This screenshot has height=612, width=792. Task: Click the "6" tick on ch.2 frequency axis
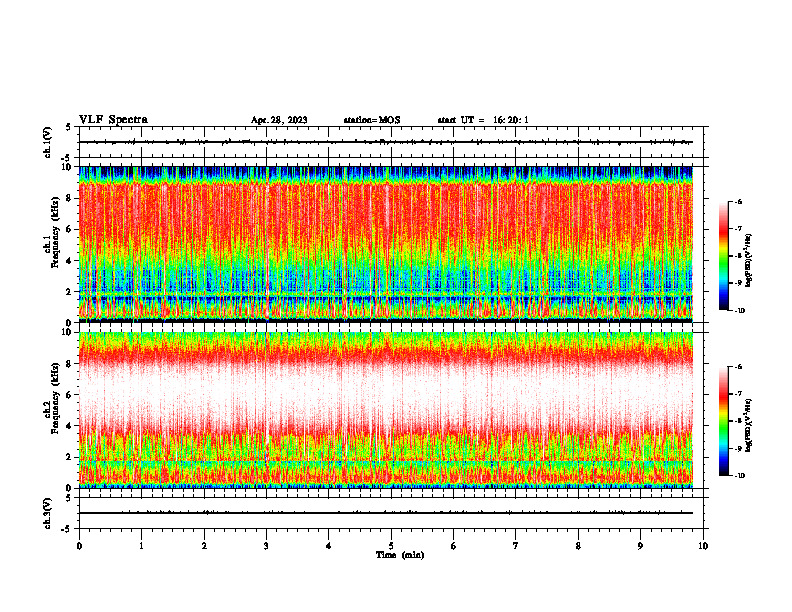69,395
